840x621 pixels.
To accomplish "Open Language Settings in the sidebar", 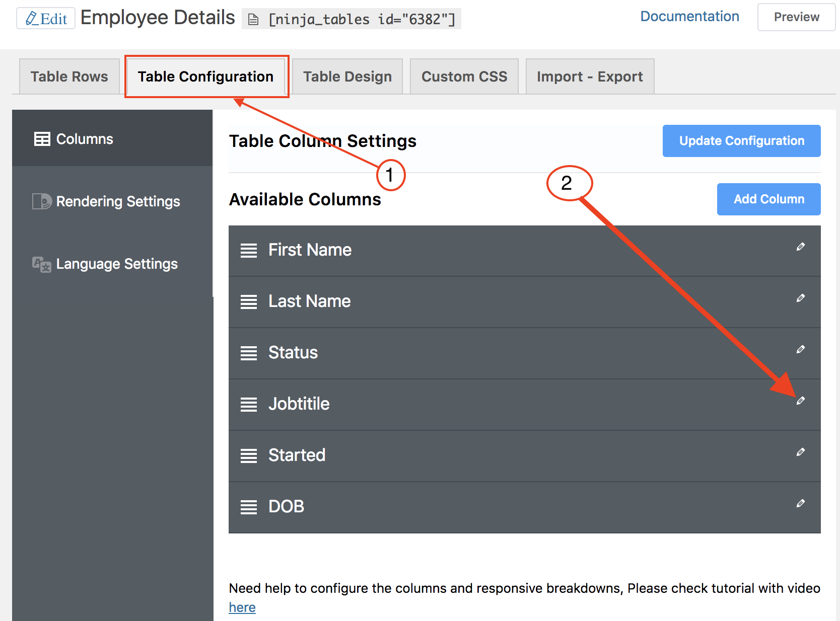I will 117,264.
